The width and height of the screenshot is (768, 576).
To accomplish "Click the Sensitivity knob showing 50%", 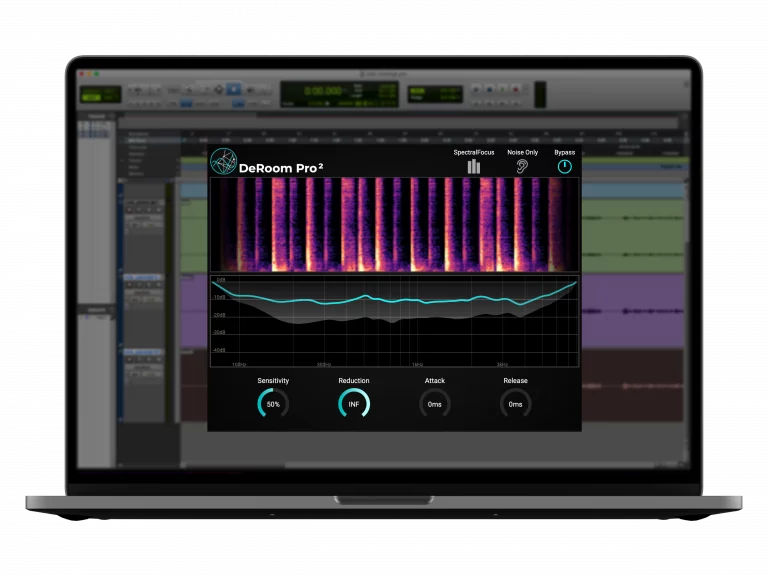I will click(273, 404).
